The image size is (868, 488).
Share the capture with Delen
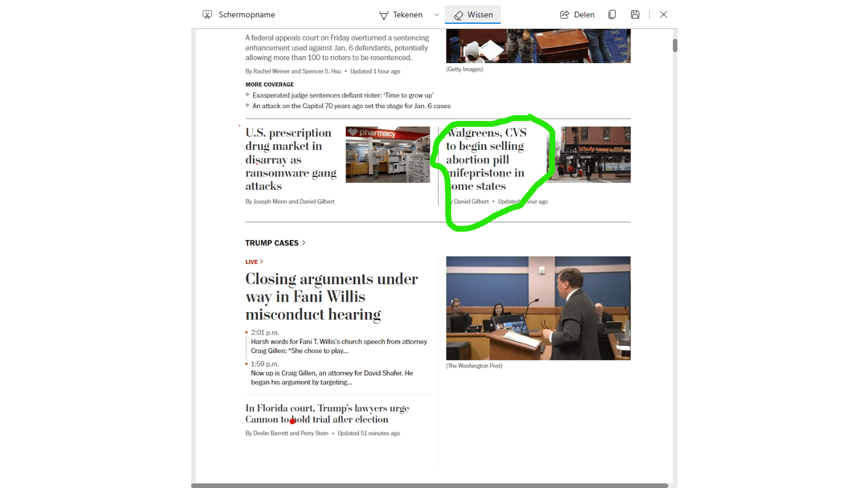[x=577, y=14]
